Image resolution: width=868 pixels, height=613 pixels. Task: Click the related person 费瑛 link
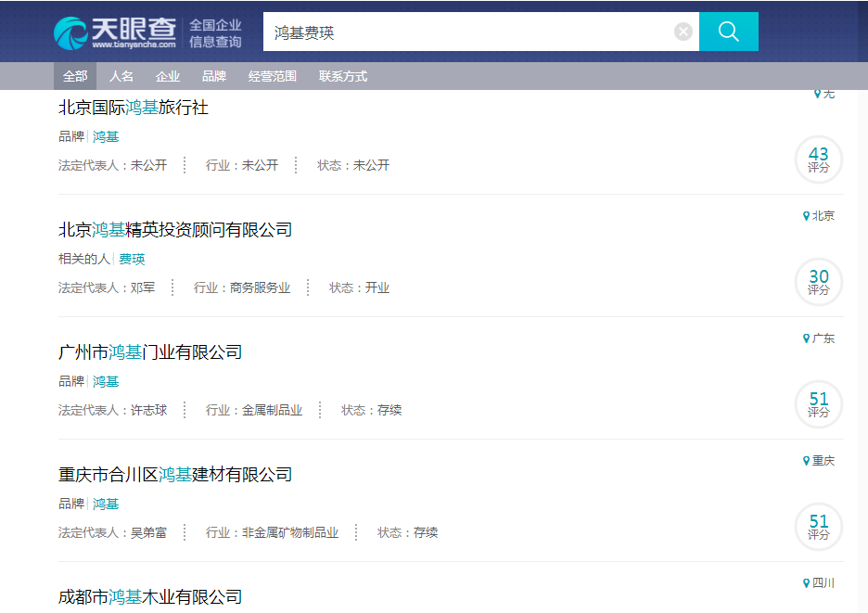132,259
